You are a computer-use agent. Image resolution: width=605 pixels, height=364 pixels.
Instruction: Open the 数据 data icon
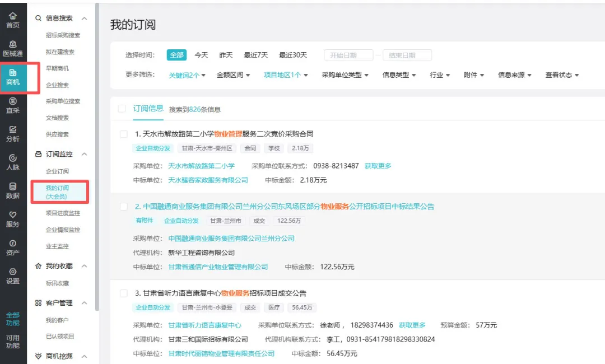[13, 190]
